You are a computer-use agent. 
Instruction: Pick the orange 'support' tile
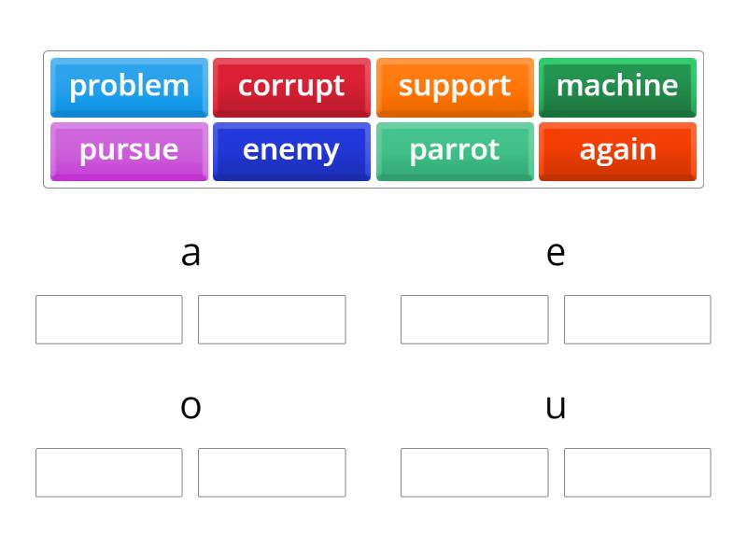coord(455,87)
